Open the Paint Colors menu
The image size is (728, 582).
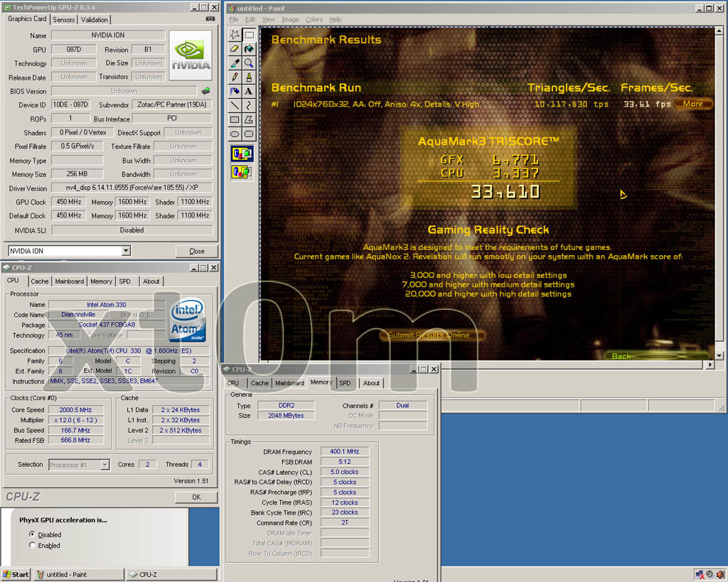314,19
